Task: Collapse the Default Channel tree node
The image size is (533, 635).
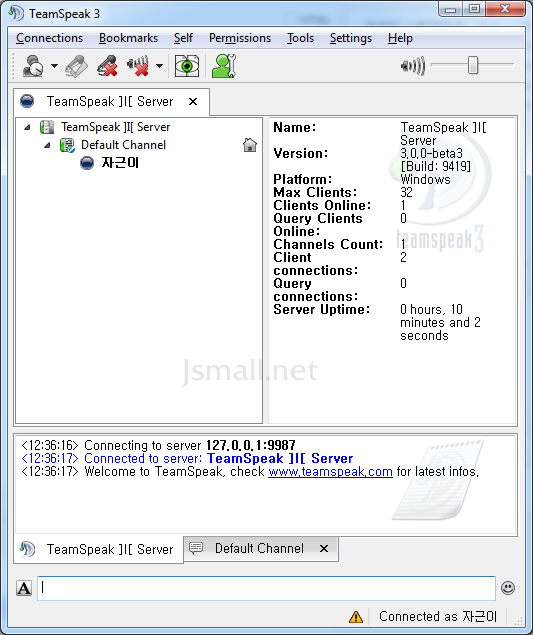Action: (47, 145)
